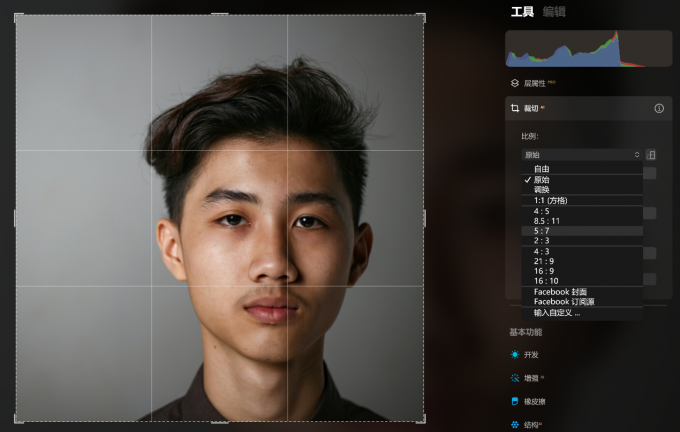Open the 层属性 layers icon
This screenshot has width=680, height=432.
click(x=515, y=83)
